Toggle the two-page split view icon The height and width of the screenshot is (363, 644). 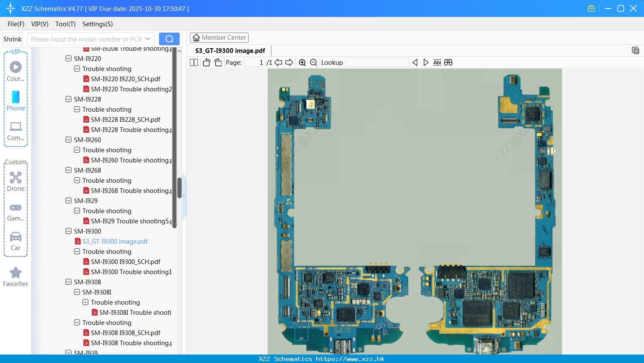(x=194, y=62)
